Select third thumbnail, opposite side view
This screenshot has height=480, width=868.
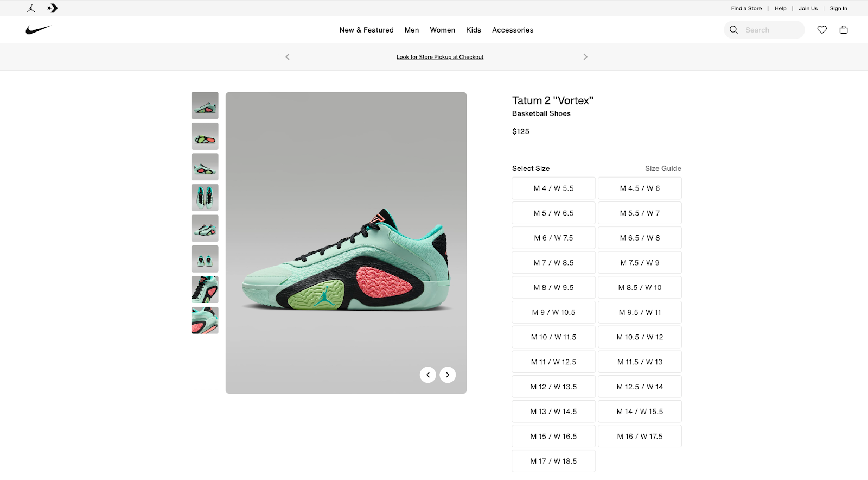tap(205, 167)
